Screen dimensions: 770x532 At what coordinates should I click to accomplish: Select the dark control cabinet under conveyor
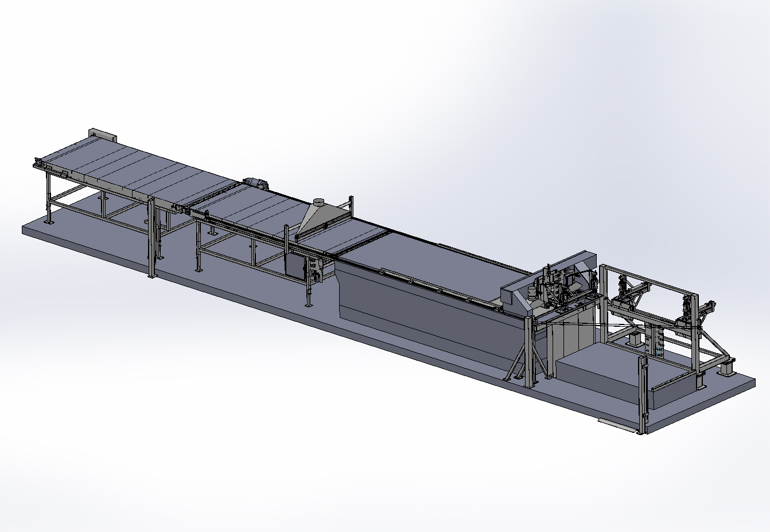point(295,267)
